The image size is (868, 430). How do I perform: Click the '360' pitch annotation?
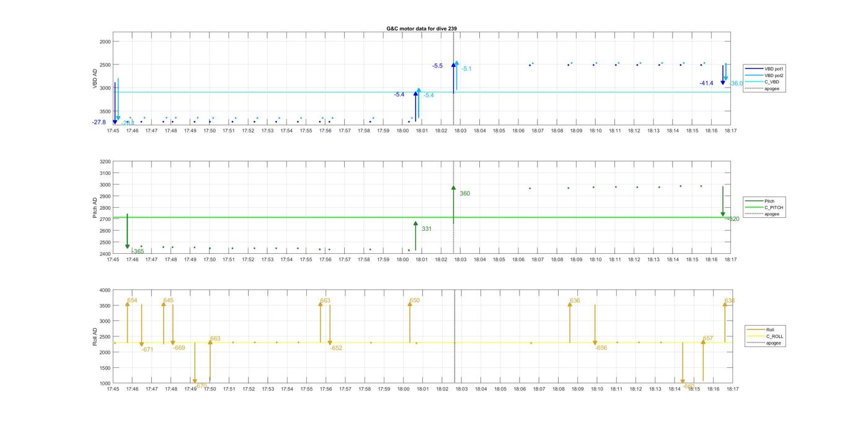[x=465, y=194]
